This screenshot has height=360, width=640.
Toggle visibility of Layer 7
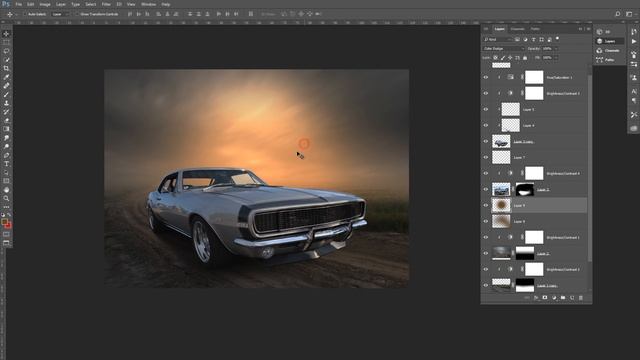pyautogui.click(x=486, y=158)
